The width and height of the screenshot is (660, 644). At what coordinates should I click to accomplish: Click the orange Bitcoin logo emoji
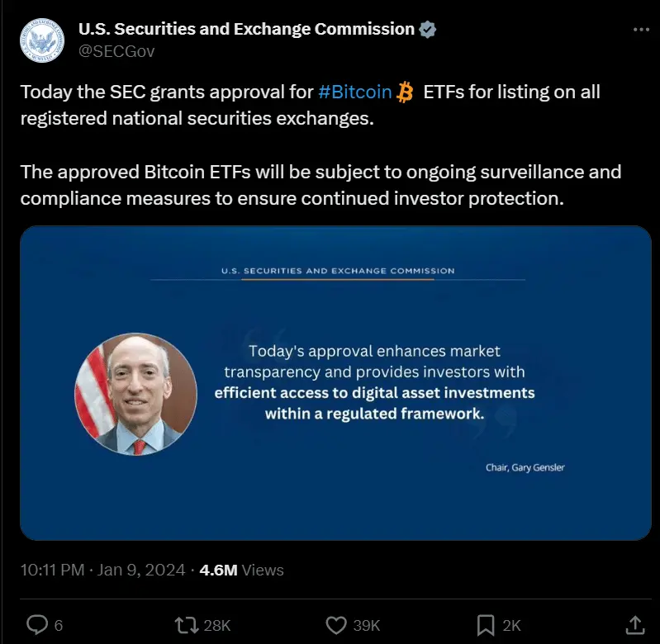405,92
